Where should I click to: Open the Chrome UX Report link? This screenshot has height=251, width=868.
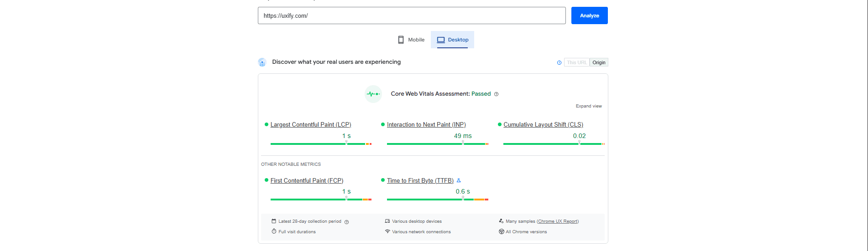click(558, 221)
